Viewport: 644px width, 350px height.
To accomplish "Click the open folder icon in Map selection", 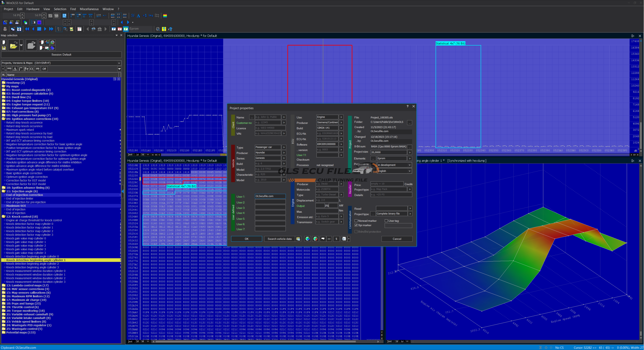I will (x=13, y=46).
